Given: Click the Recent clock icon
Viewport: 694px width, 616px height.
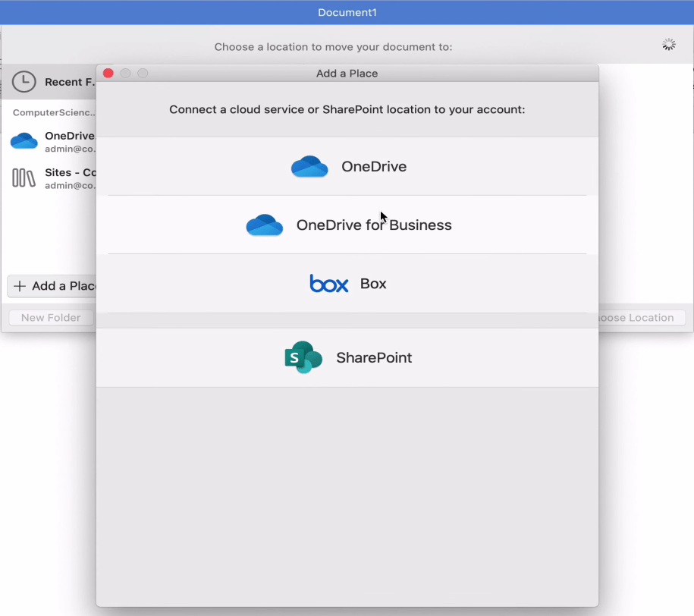Looking at the screenshot, I should click(x=24, y=82).
